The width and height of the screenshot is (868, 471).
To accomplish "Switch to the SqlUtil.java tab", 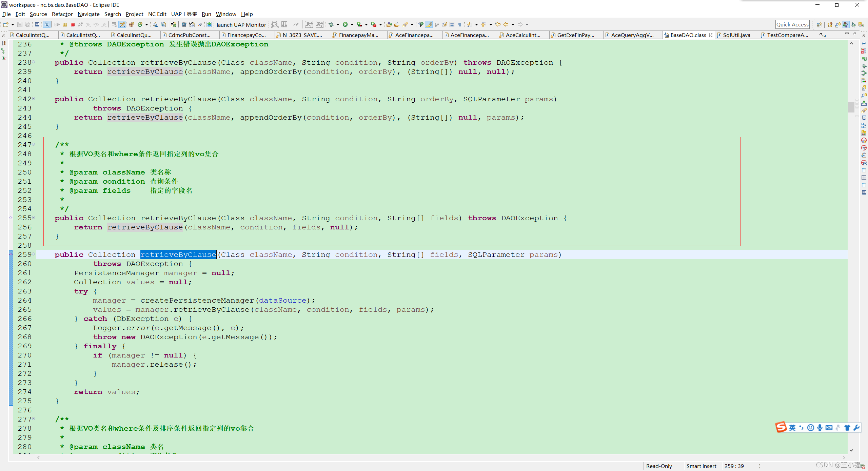I will click(736, 35).
